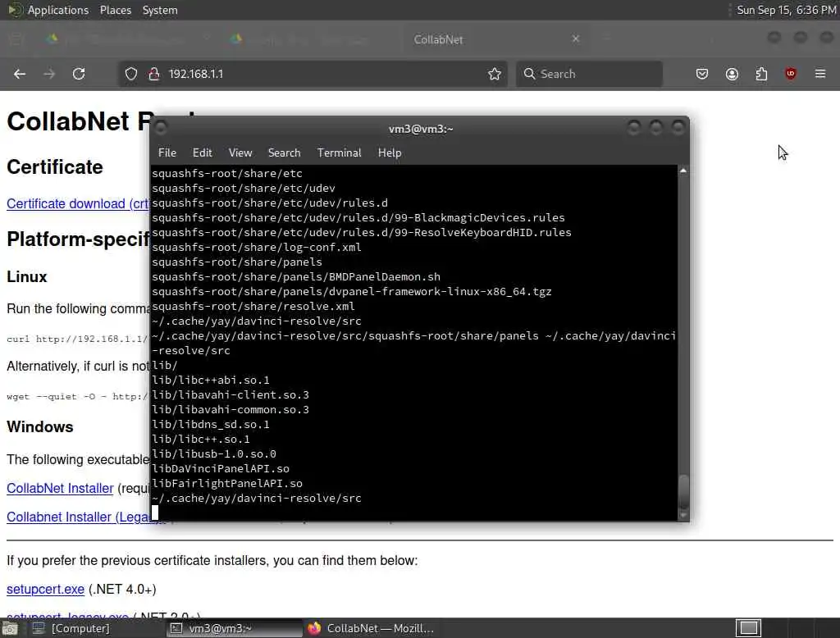This screenshot has height=638, width=840.
Task: Click terminal line lib/libdns_sd.so.1
Action: [x=211, y=425]
